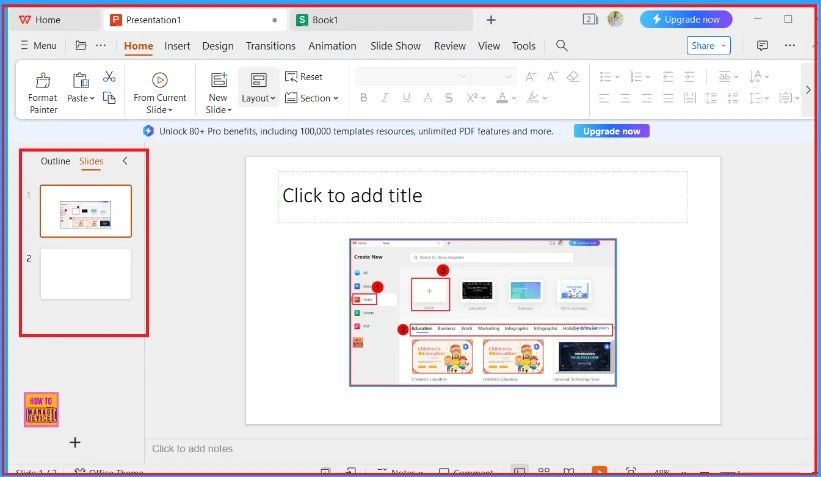Open the Review tab
The image size is (821, 477).
(450, 46)
